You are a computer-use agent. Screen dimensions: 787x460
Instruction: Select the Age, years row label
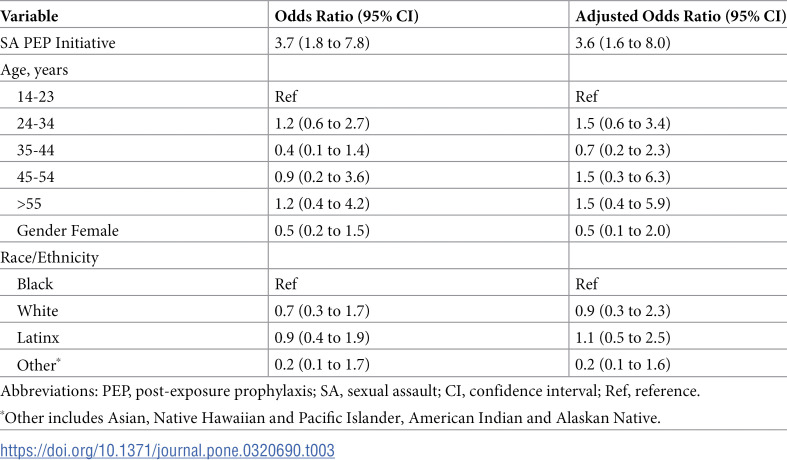point(34,70)
